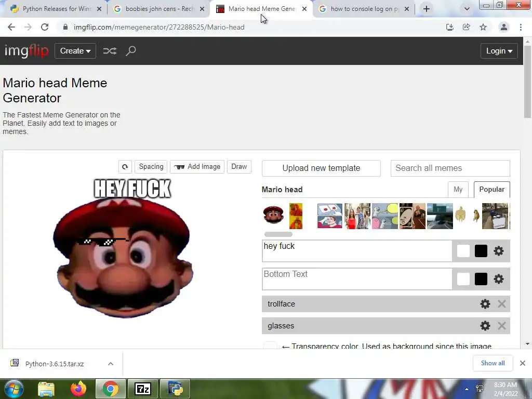Click Upload new template button
The height and width of the screenshot is (399, 532).
click(321, 168)
